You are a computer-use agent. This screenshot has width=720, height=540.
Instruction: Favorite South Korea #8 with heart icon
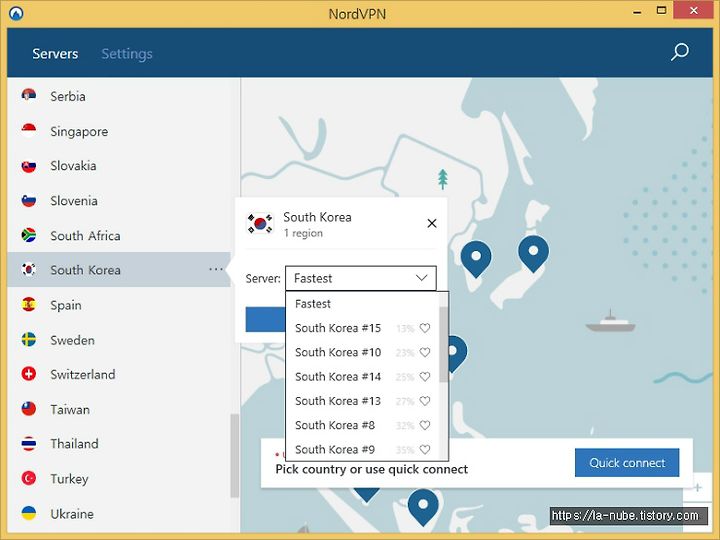pyautogui.click(x=425, y=425)
